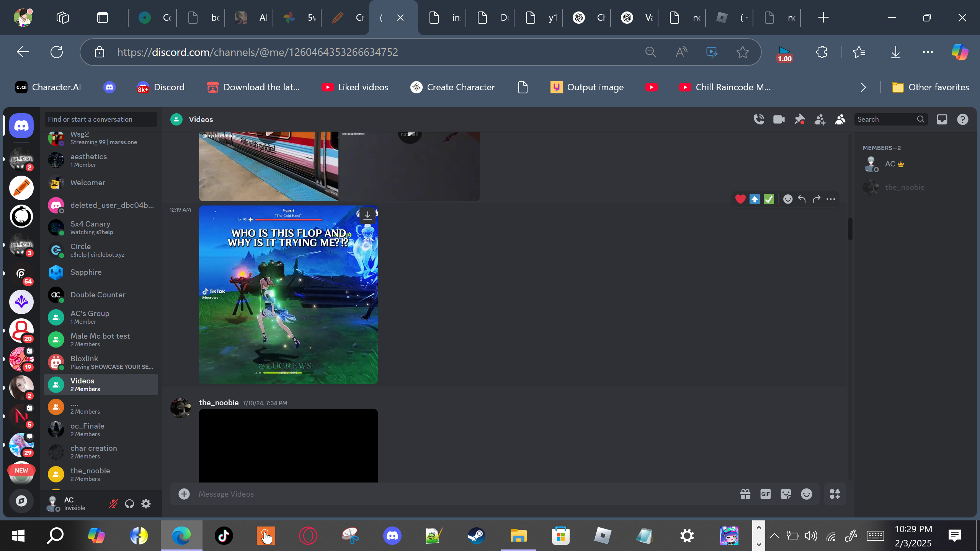Open the apps launcher beside message bar
This screenshot has height=551, width=980.
pos(835,494)
